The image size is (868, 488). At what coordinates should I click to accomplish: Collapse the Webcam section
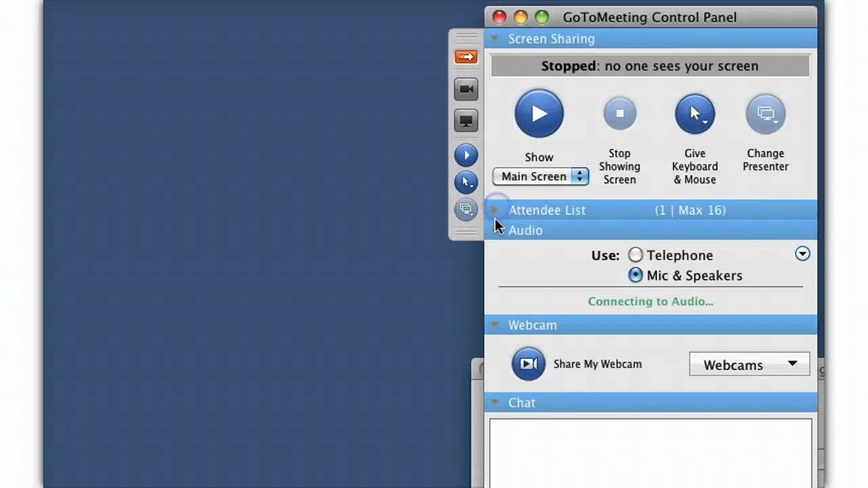[x=495, y=325]
